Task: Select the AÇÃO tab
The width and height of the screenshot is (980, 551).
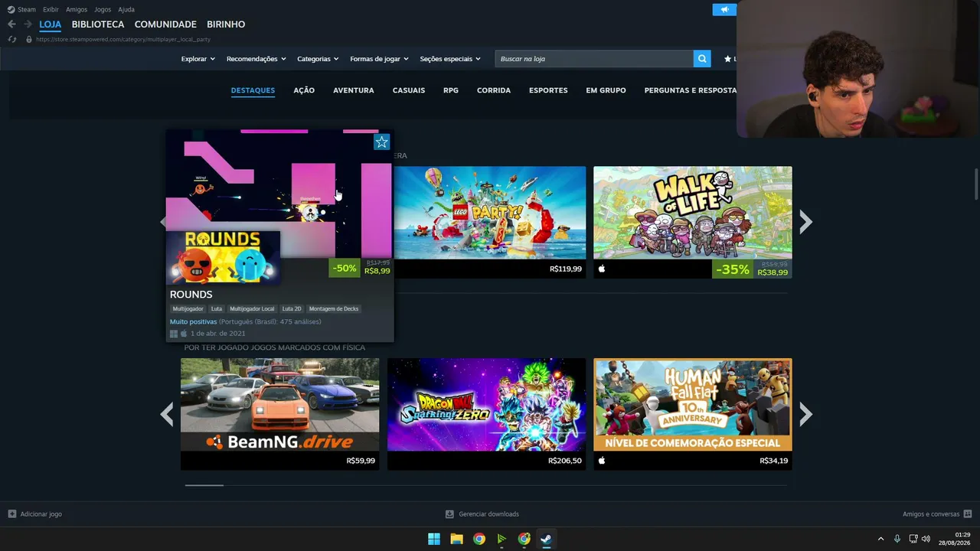Action: 304,90
